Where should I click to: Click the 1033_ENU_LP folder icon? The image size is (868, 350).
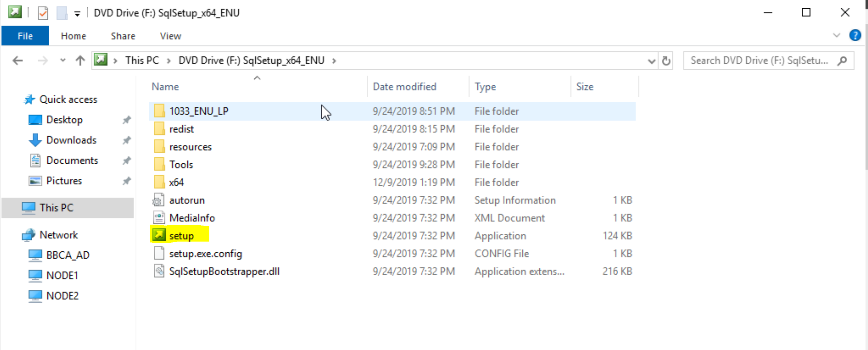(x=159, y=111)
